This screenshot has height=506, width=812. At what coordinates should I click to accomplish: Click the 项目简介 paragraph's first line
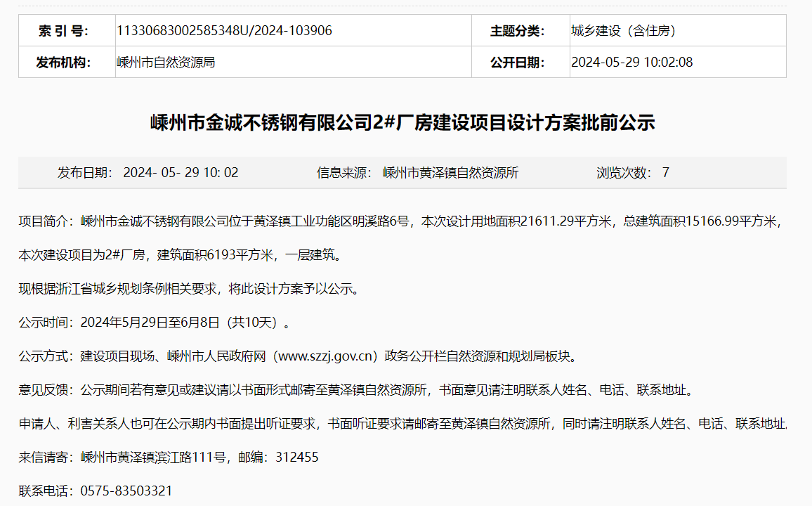(x=400, y=222)
